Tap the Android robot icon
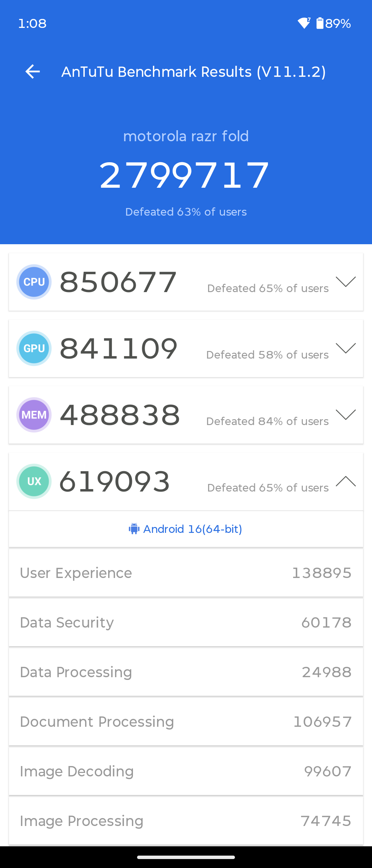Screen dimensions: 372x868 [x=134, y=529]
